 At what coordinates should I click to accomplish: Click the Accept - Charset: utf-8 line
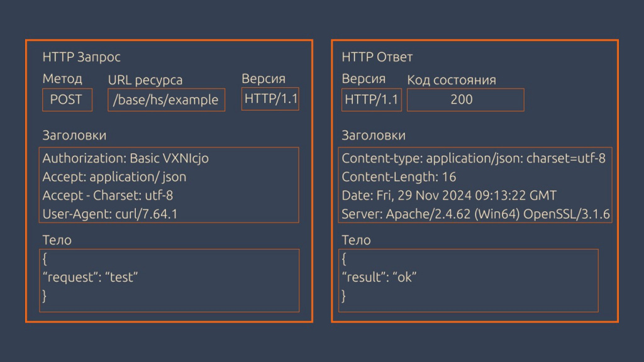click(108, 195)
